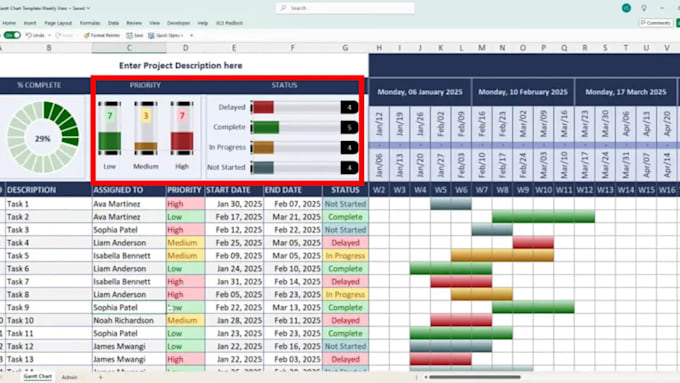
Task: Click the Delayed status progress bar
Action: point(304,107)
